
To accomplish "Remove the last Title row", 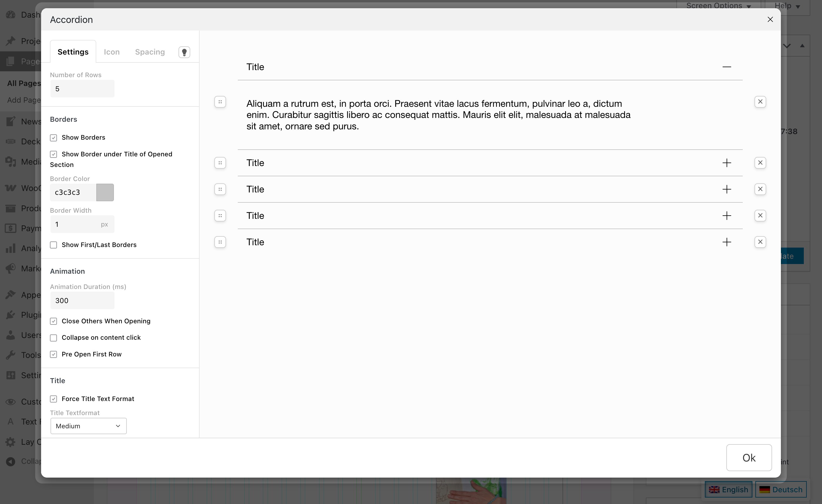I will point(760,242).
